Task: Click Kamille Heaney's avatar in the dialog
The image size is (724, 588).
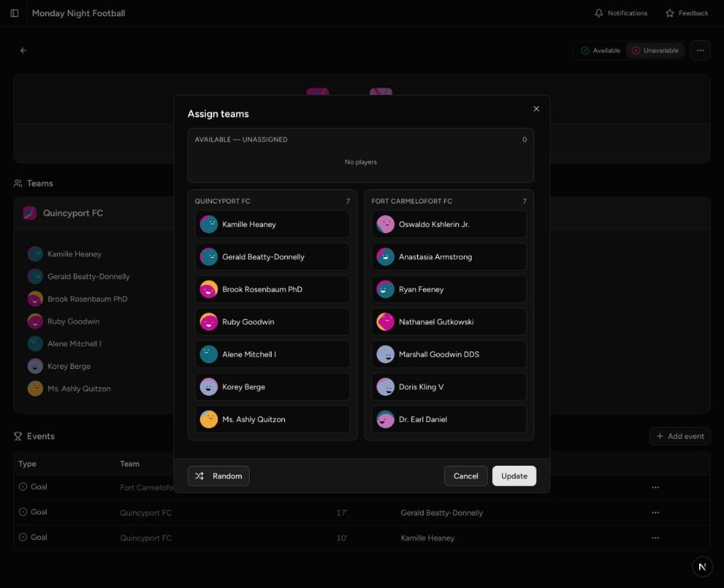Action: [208, 224]
